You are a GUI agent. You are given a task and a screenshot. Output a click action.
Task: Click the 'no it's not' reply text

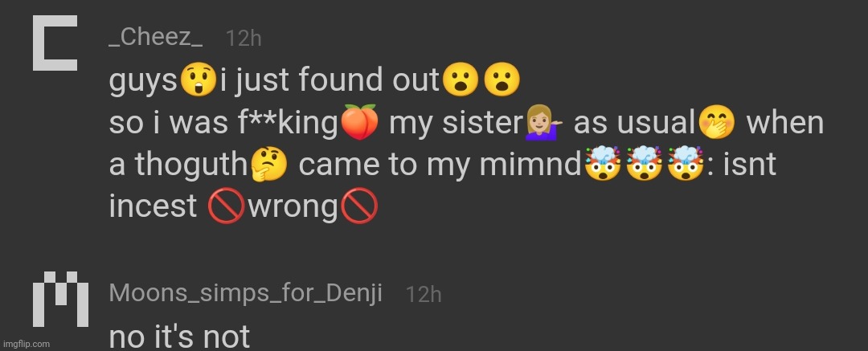pos(179,336)
